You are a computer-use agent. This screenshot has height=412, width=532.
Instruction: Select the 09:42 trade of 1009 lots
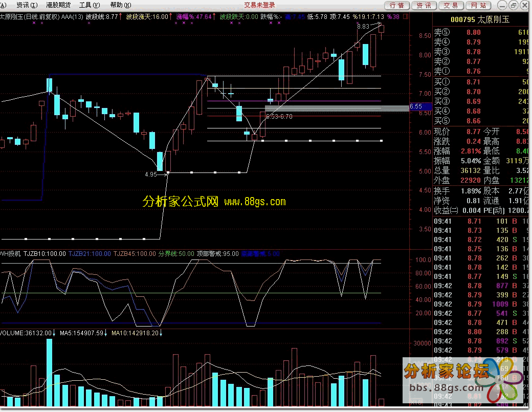point(481,304)
